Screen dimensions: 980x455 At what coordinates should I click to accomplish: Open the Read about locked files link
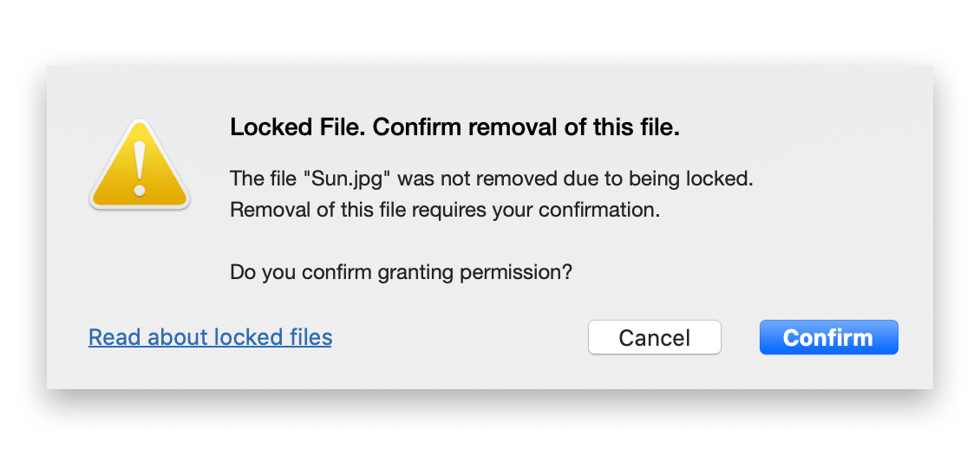210,337
